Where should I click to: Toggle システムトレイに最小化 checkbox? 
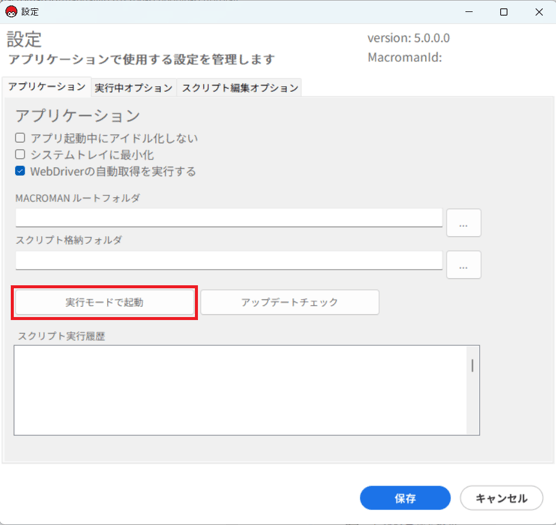point(20,154)
